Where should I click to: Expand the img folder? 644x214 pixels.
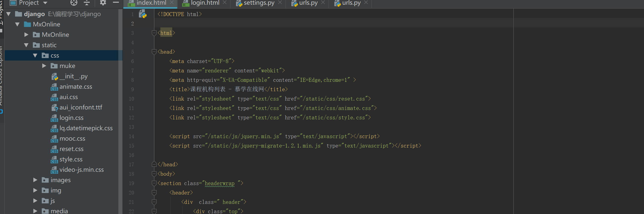coord(35,191)
